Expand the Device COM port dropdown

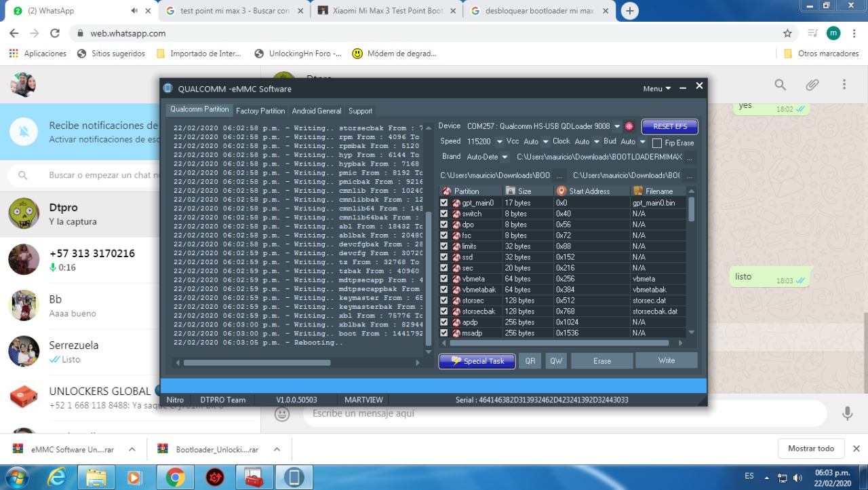point(616,126)
